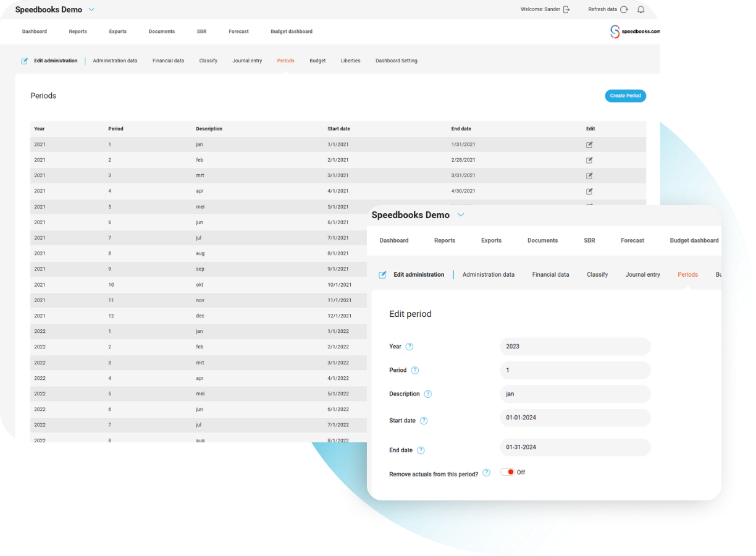Select the Periods tab in front window
756x556 pixels.
tap(688, 275)
